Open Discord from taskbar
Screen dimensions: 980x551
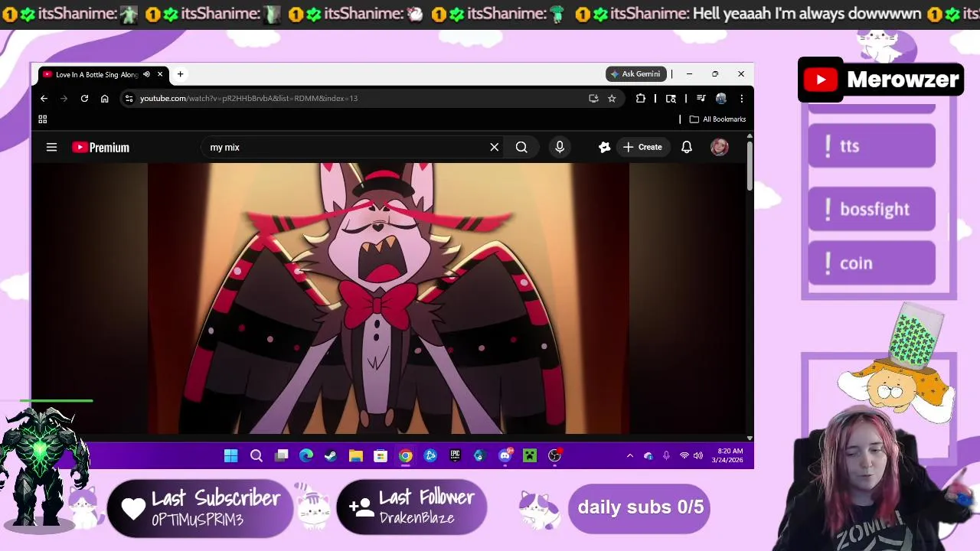click(505, 456)
